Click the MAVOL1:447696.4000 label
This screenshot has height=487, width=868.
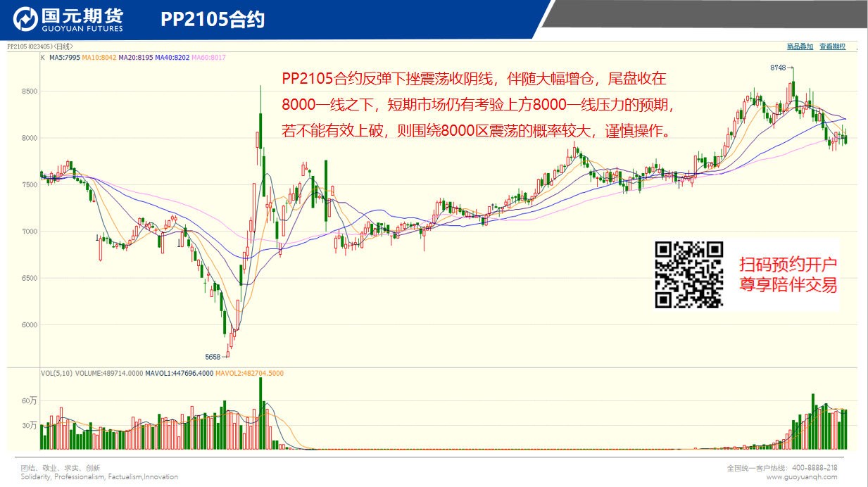click(x=180, y=374)
